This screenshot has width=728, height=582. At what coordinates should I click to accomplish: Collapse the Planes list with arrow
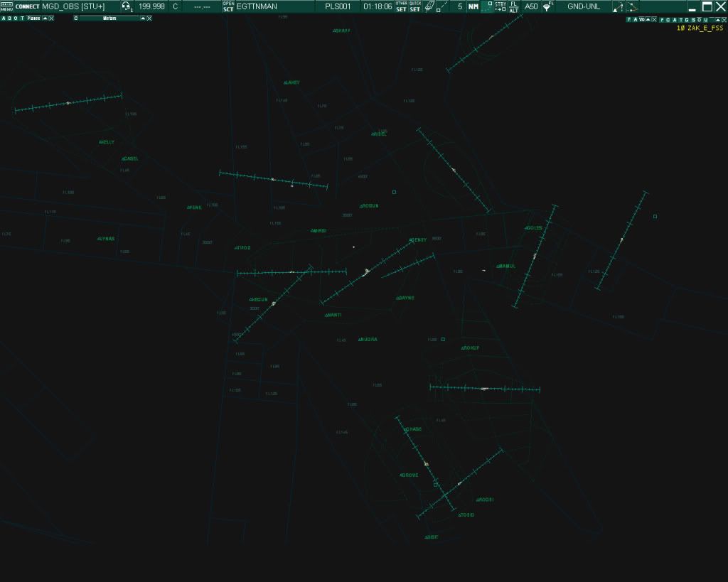pos(45,18)
